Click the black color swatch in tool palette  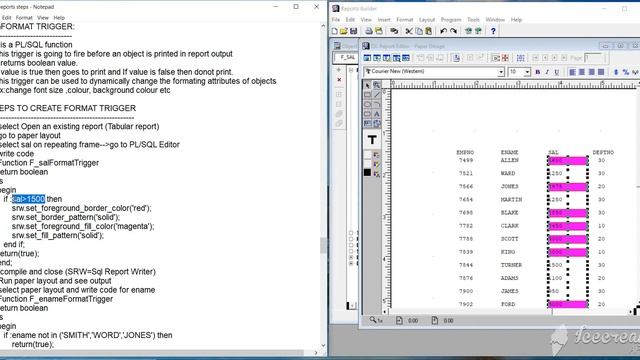tap(367, 173)
